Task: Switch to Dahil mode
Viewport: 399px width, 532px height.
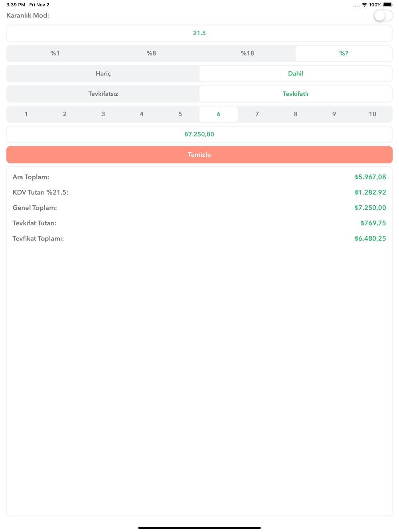Action: pos(296,74)
